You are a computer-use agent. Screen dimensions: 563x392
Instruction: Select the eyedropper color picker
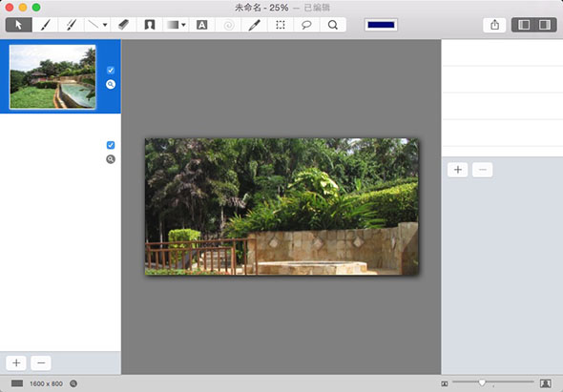click(x=254, y=25)
